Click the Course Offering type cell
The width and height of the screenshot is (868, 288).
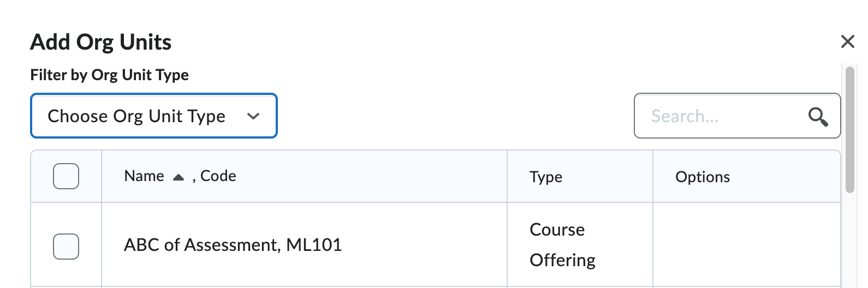562,245
